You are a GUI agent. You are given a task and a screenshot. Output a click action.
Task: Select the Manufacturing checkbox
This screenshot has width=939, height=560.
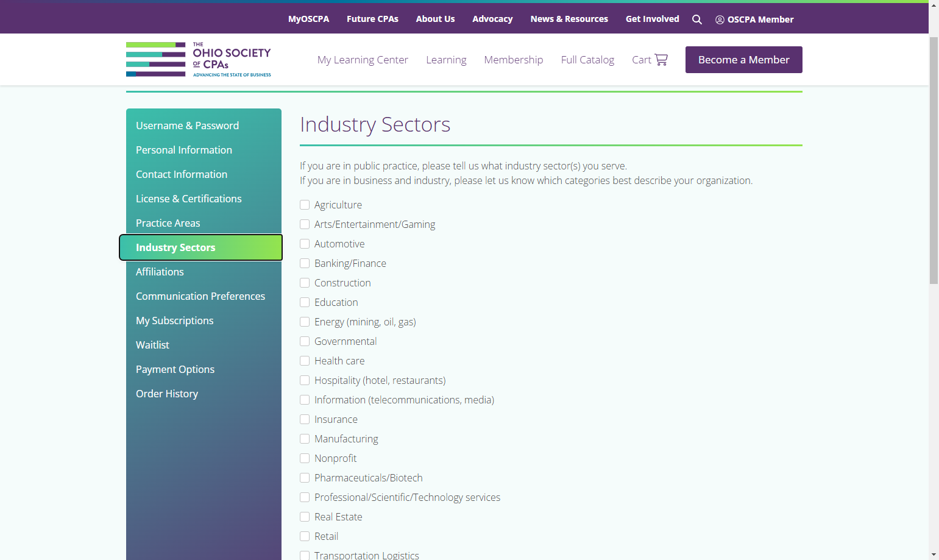pos(305,439)
